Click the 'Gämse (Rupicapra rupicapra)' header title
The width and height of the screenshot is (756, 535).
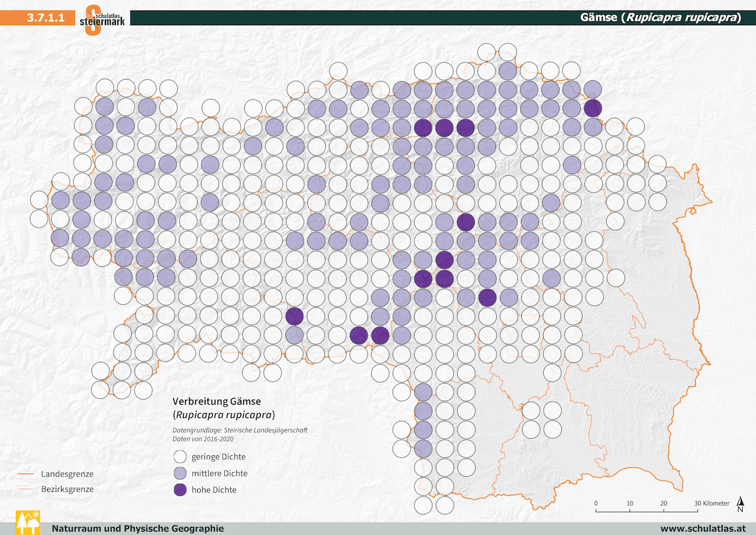pos(661,18)
